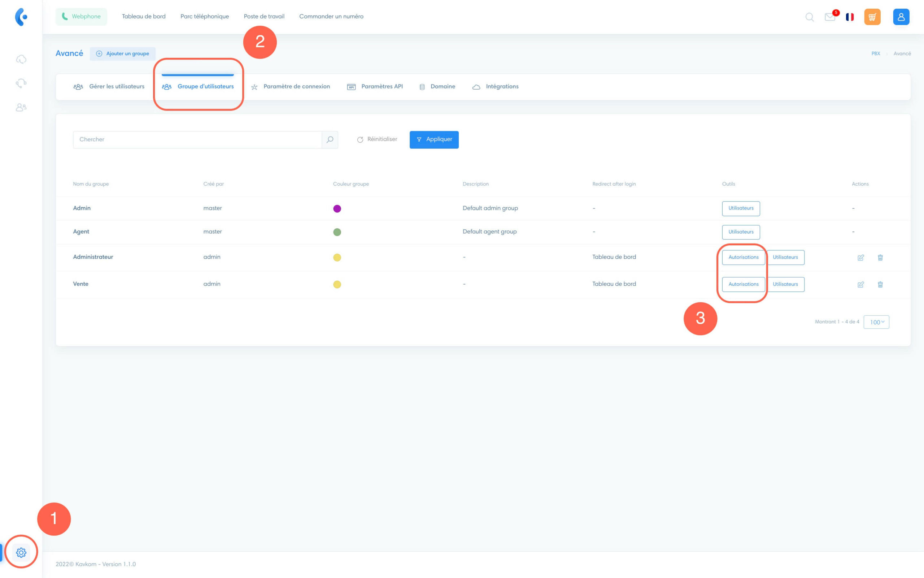
Task: Click Ajouter un groupe button
Action: 123,53
